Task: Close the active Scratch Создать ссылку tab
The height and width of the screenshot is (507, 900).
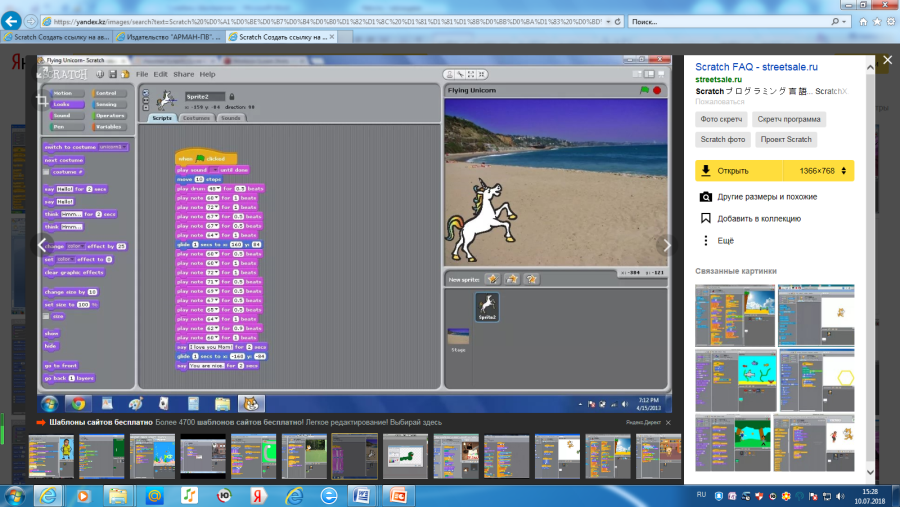Action: (x=332, y=37)
